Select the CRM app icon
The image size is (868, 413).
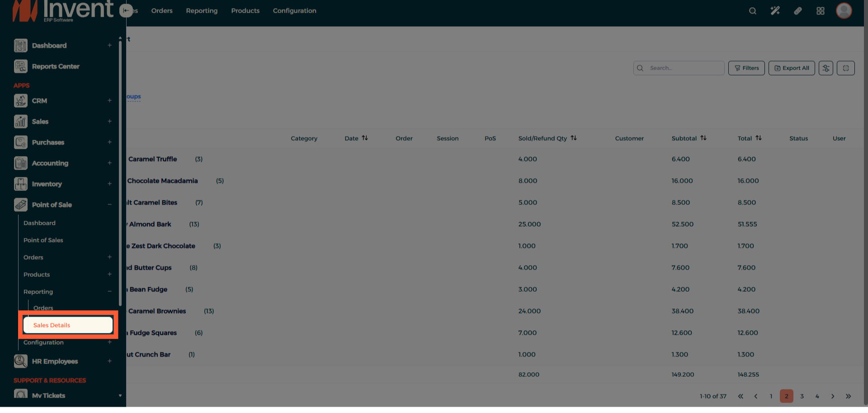[20, 101]
